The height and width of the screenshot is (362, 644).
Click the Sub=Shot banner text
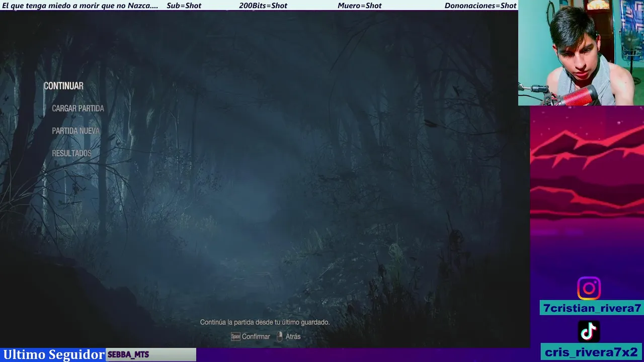(184, 6)
